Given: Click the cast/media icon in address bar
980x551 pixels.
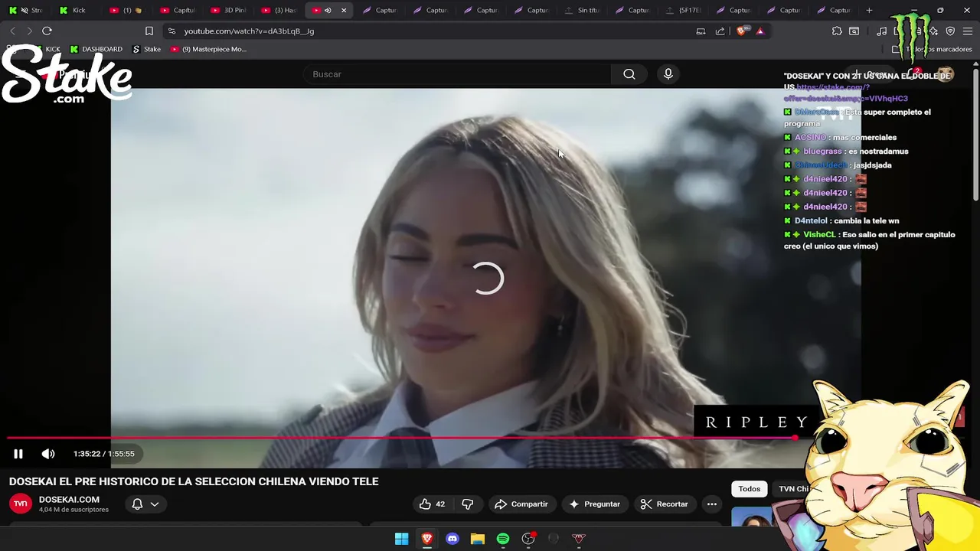Looking at the screenshot, I should tap(701, 31).
